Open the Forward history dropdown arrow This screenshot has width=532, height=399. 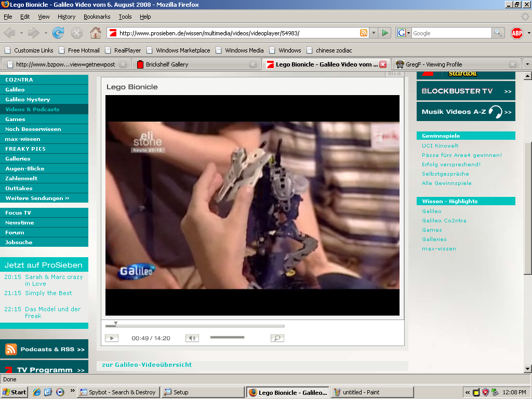click(46, 33)
